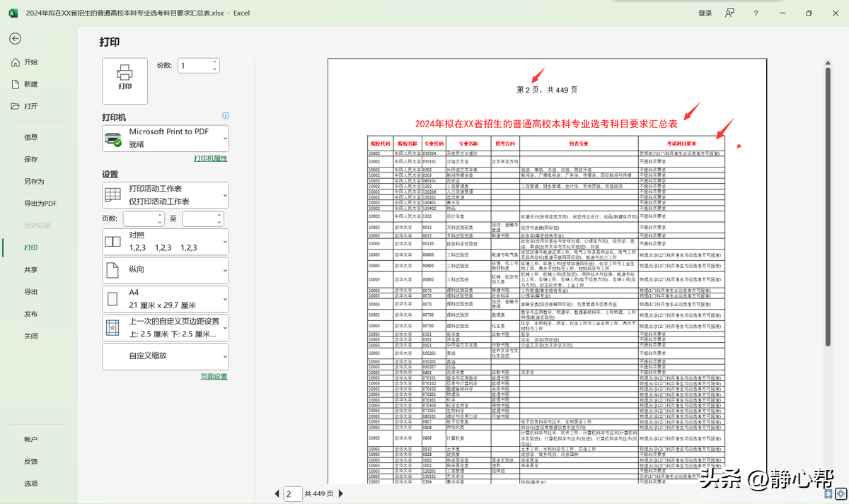
Task: Increase 份数 copies with up arrow
Action: [214, 62]
